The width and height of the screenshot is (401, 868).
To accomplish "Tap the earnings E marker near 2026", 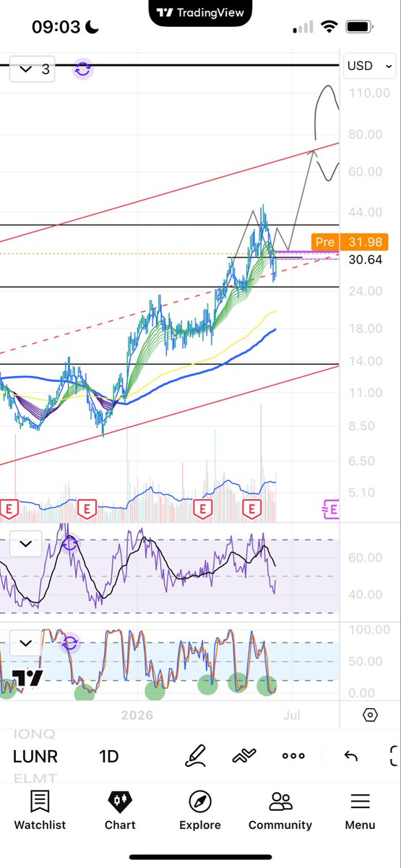I will click(87, 509).
